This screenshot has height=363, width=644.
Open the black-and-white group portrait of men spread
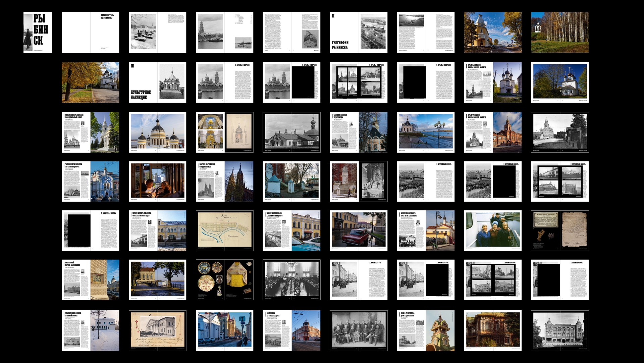point(359,330)
